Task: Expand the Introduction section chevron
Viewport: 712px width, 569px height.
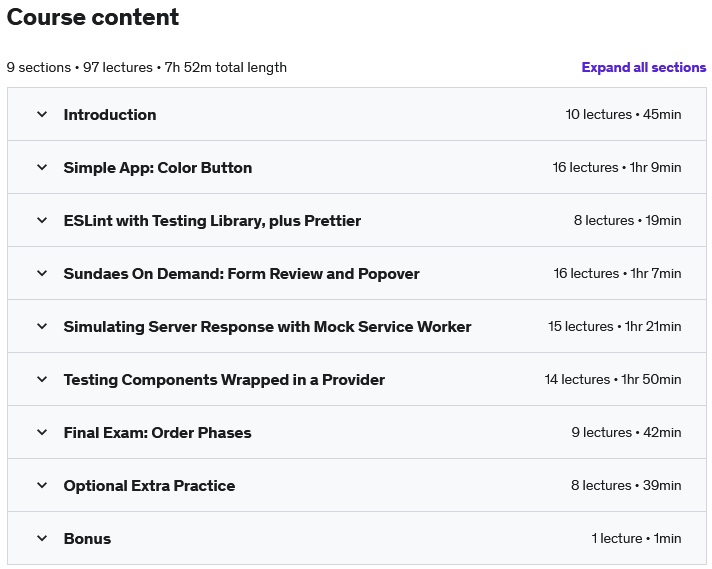Action: click(x=42, y=115)
